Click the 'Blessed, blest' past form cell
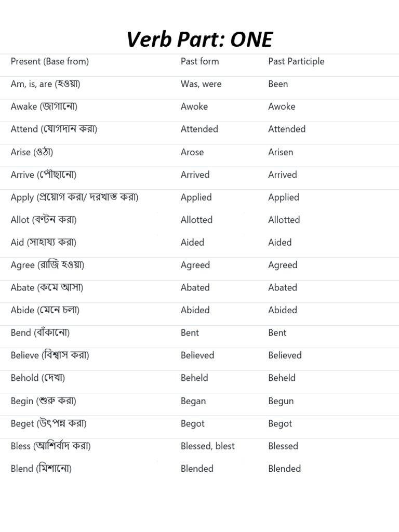The width and height of the screenshot is (399, 532). point(208,446)
